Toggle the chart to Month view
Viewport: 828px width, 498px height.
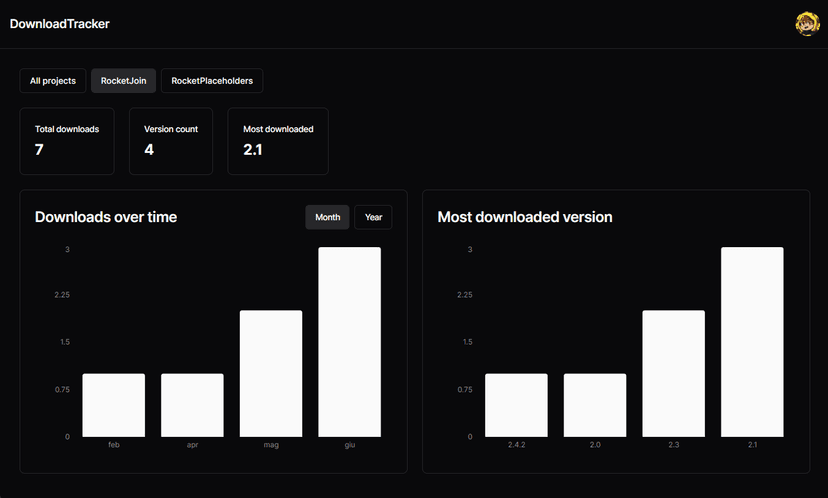tap(327, 217)
